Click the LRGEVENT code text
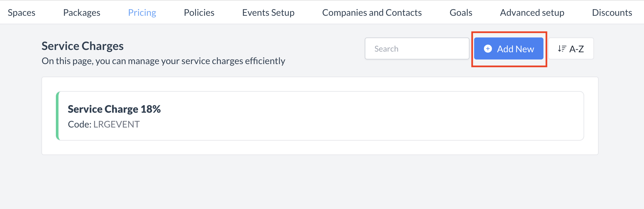The image size is (644, 209). (x=116, y=124)
